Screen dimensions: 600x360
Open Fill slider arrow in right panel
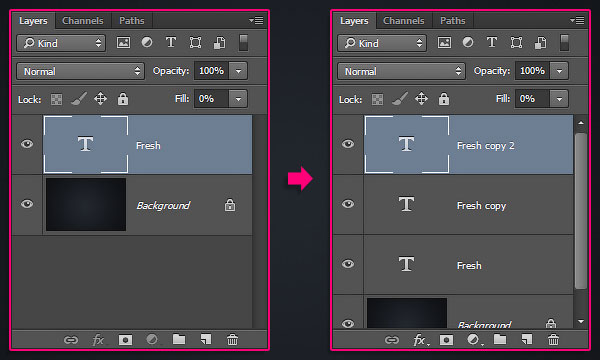point(559,99)
